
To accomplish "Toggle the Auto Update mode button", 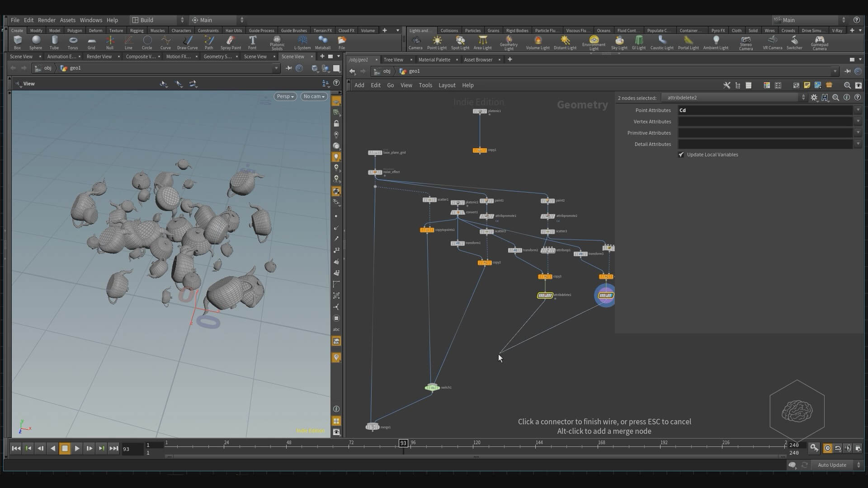I will pos(832,465).
